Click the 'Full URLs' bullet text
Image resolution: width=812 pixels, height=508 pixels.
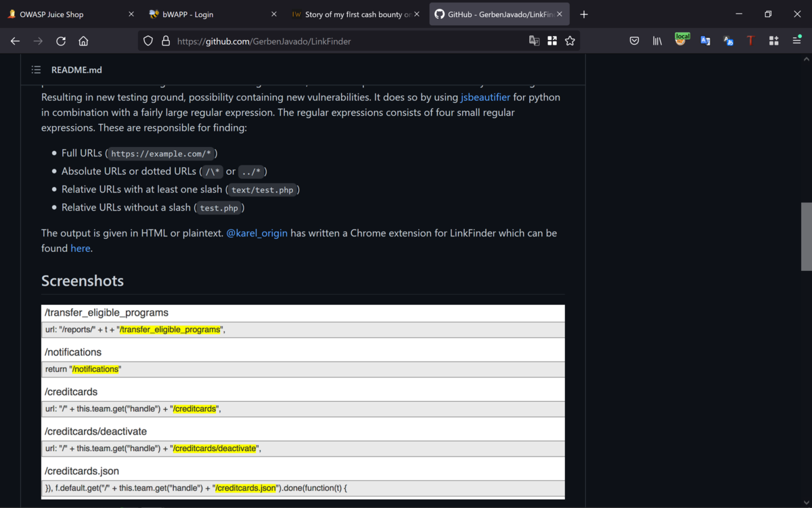click(82, 153)
